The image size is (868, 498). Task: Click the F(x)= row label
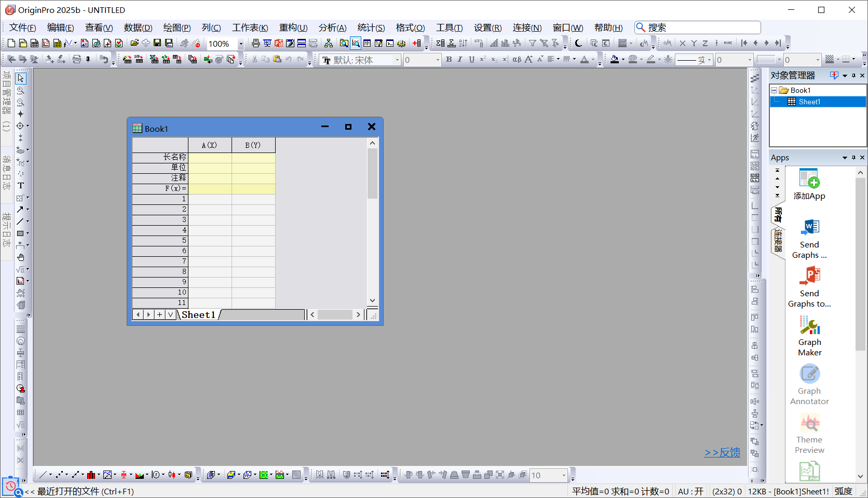coord(160,189)
